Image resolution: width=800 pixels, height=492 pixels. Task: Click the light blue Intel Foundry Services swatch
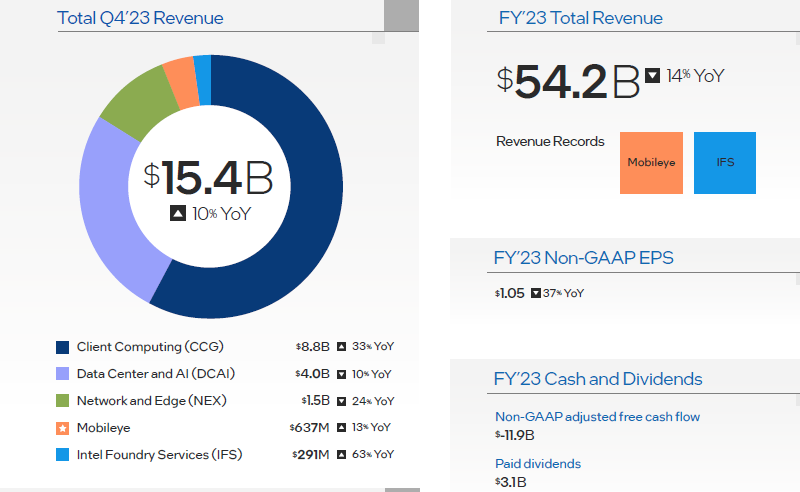pyautogui.click(x=63, y=455)
